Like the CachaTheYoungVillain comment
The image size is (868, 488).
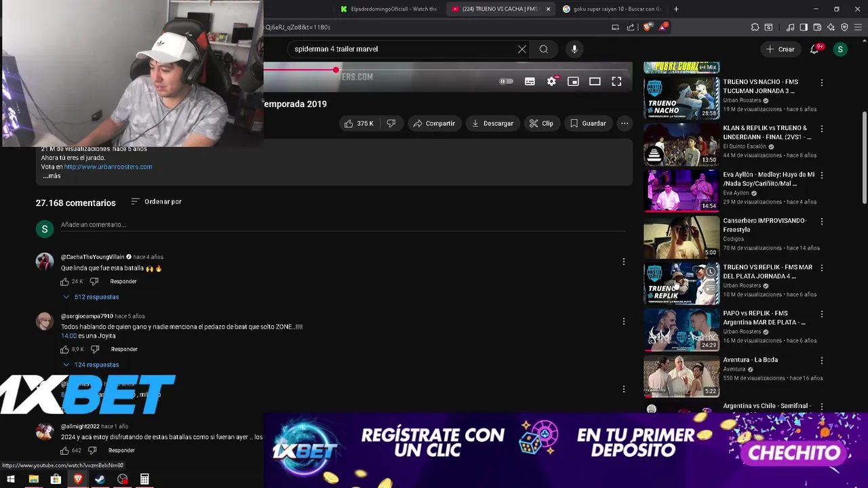tap(65, 281)
